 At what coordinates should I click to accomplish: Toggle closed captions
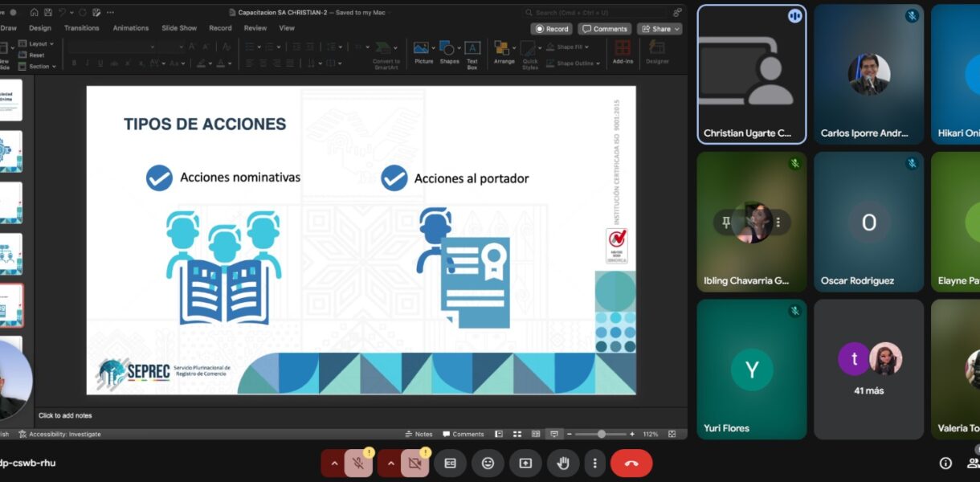451,464
